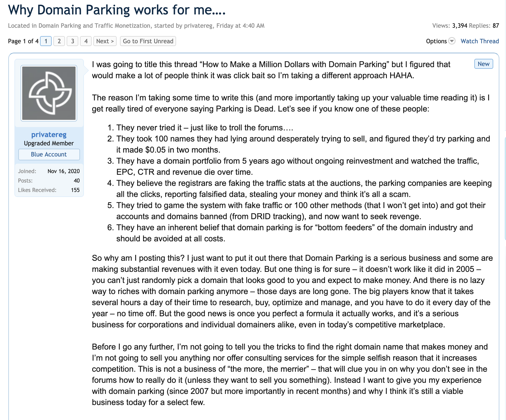Open privatereg profile link under avatar
Screen dimensions: 506x420
point(49,135)
